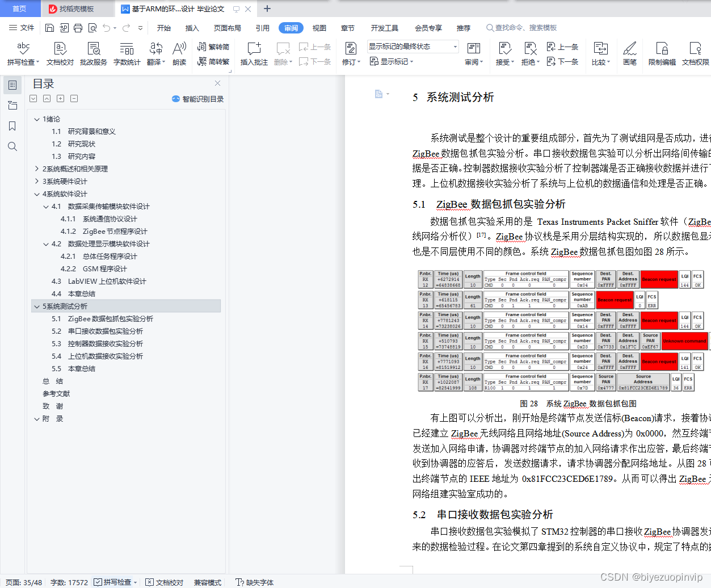Collapse the 5系统测试分析 section
This screenshot has height=588, width=711.
[x=37, y=306]
